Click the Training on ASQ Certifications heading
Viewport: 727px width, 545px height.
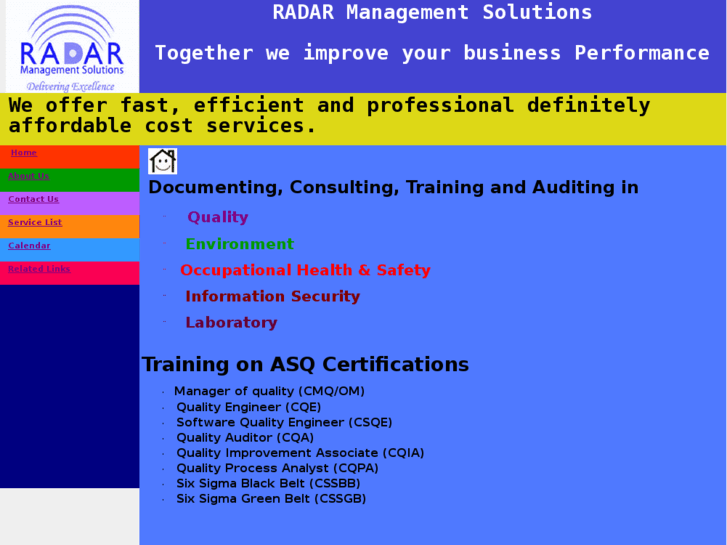(305, 364)
